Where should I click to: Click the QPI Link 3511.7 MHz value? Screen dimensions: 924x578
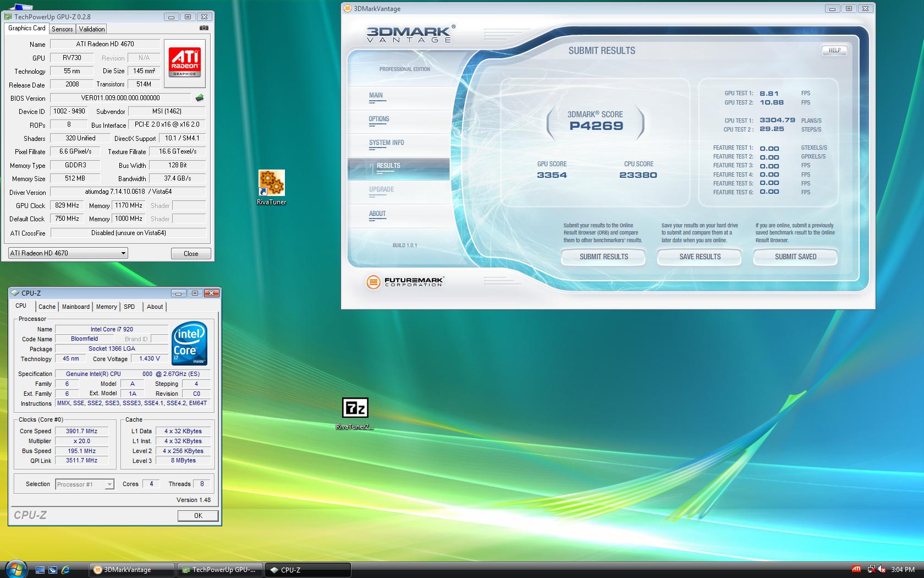point(81,461)
